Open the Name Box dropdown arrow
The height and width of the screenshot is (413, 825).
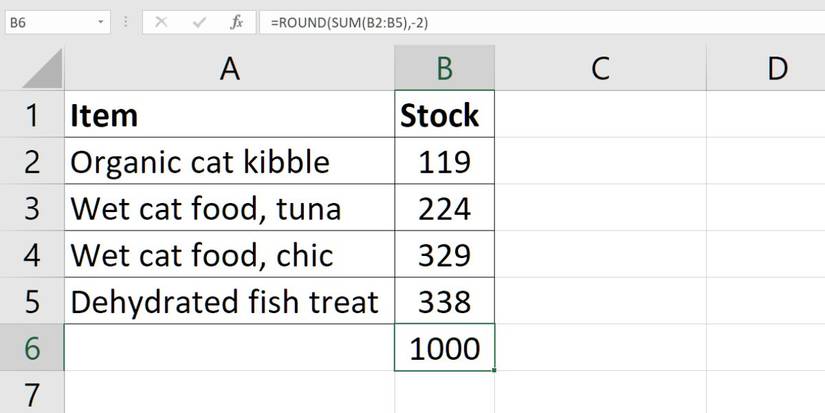tap(102, 21)
